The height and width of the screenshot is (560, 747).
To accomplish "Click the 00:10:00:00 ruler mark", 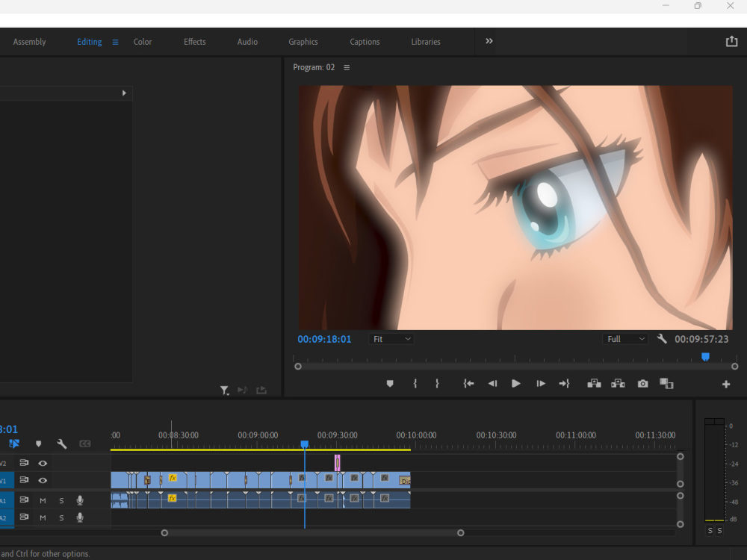I will coord(416,435).
